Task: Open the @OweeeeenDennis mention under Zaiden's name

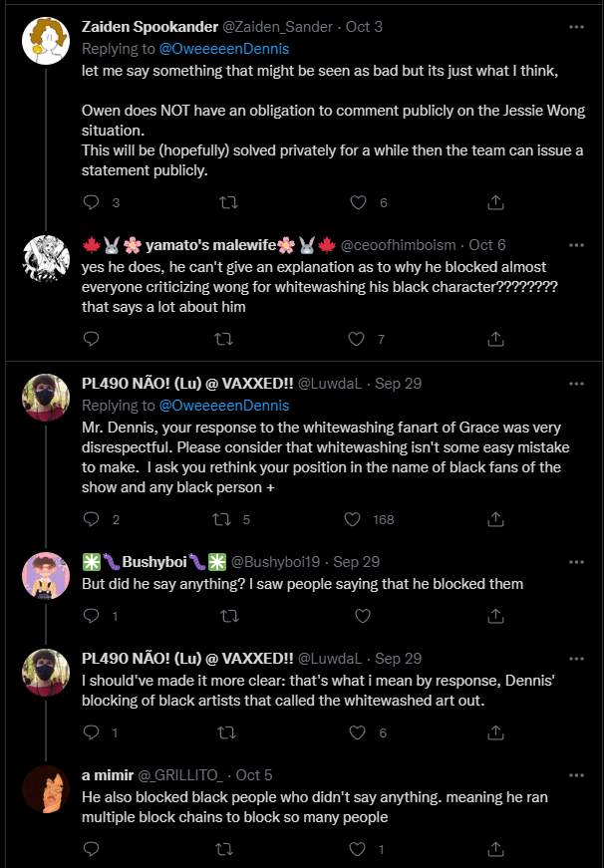Action: click(x=222, y=47)
